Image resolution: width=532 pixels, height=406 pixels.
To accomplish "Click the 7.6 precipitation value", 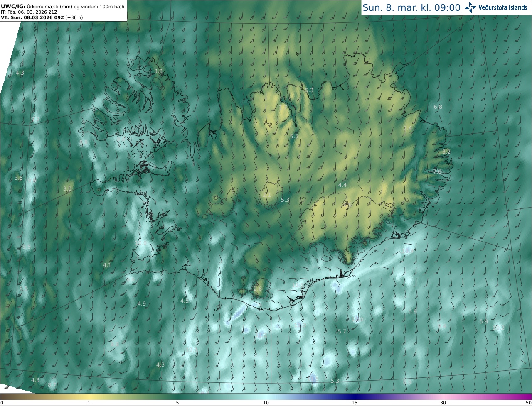I will click(437, 171).
